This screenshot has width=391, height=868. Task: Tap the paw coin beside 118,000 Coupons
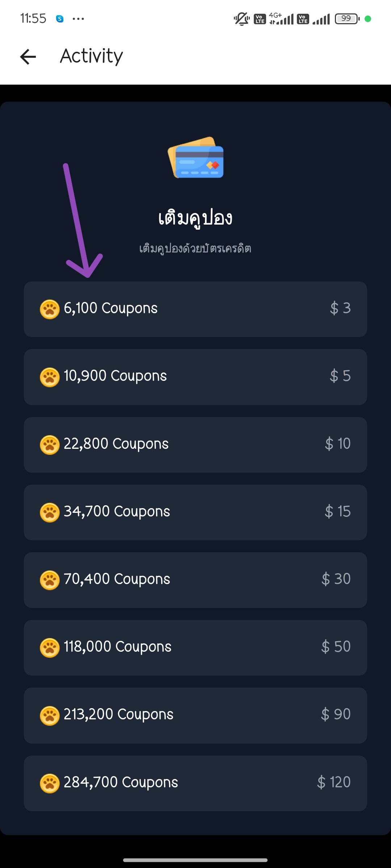50,648
